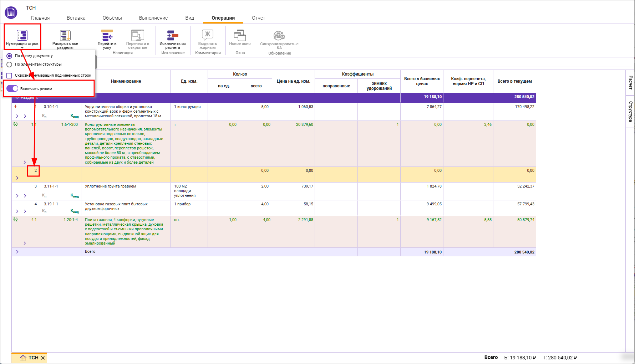Viewport: 635px width, 364px height.
Task: Select По всему документу radio option
Action: pos(10,56)
